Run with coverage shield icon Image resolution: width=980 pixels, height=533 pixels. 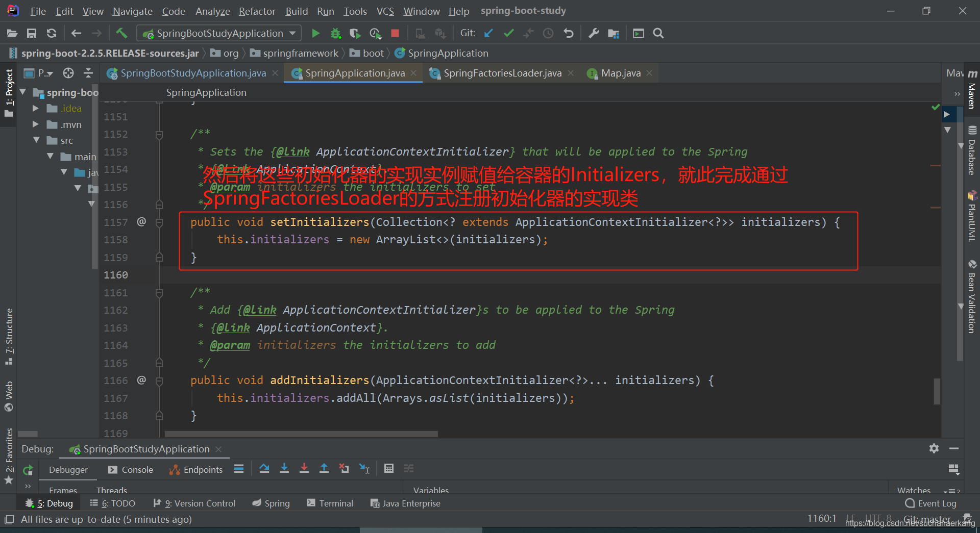pyautogui.click(x=355, y=33)
